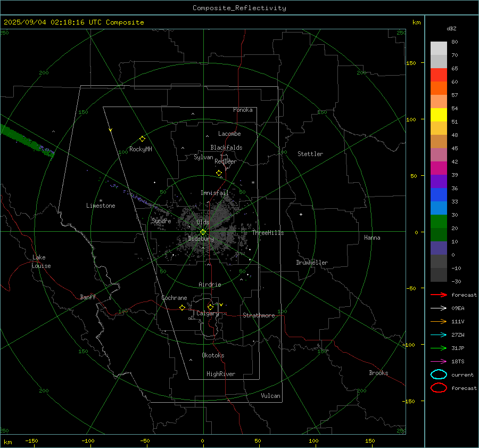Click the RockyMH label
Viewport: 479px width, 448px height.
click(x=141, y=149)
